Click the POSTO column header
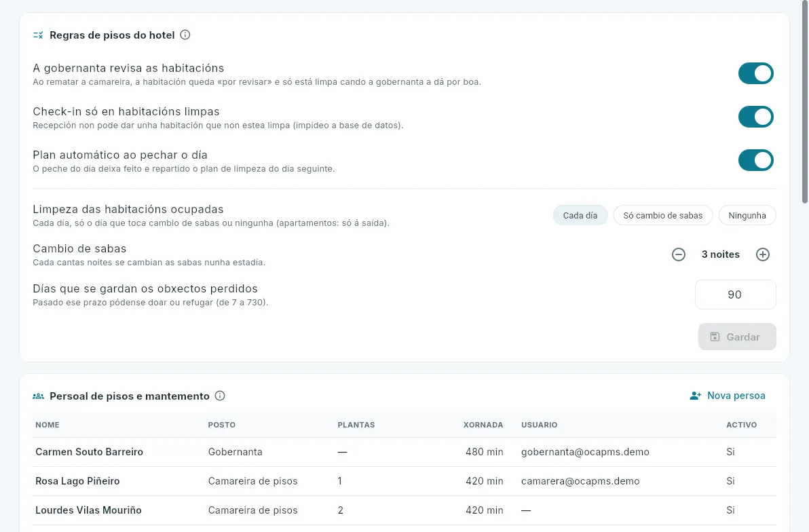The image size is (809, 532). click(x=222, y=425)
